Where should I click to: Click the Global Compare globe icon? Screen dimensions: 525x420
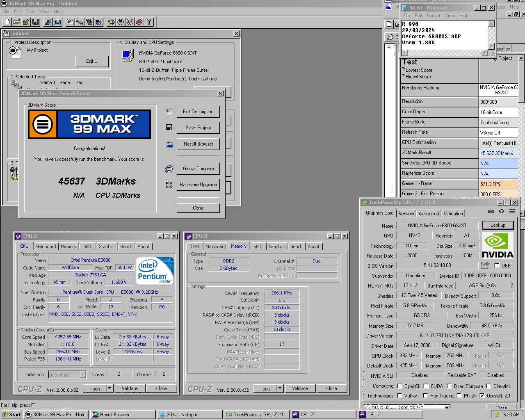[x=169, y=169]
